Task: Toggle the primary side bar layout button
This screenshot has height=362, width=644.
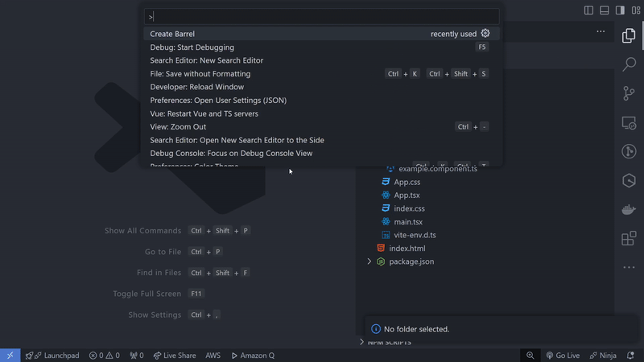Action: 588,10
